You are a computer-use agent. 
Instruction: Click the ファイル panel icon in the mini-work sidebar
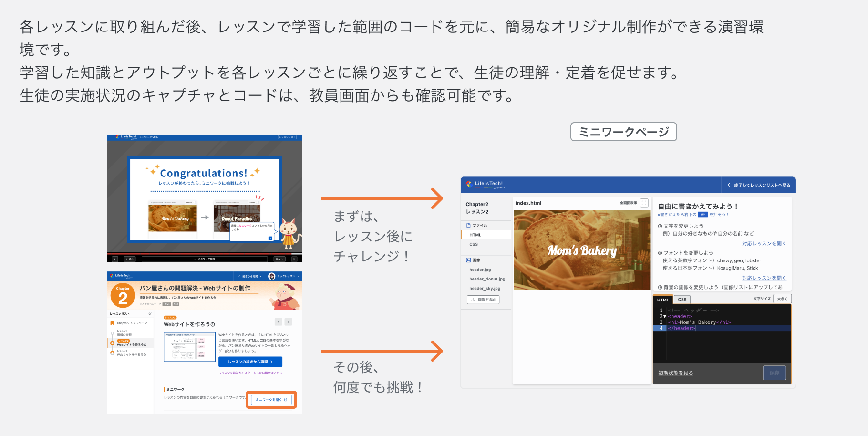point(468,225)
